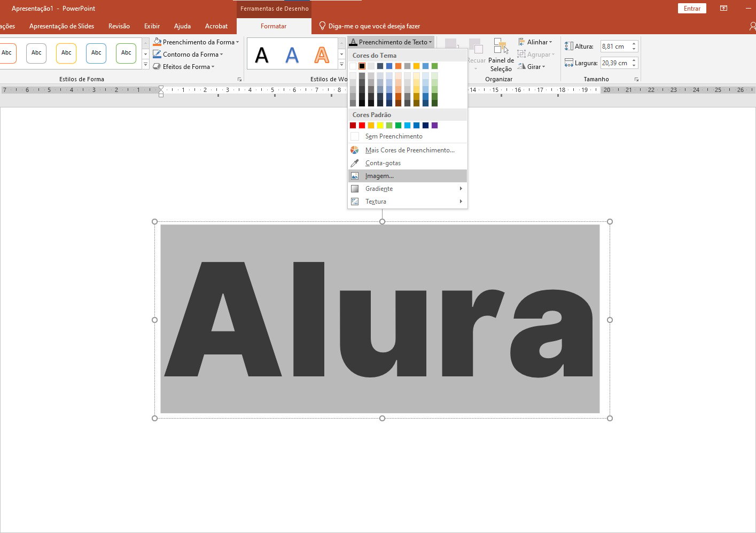Screen dimensions: 756x533
Task: Open the ribbon display options icon in title bar
Action: 723,8
